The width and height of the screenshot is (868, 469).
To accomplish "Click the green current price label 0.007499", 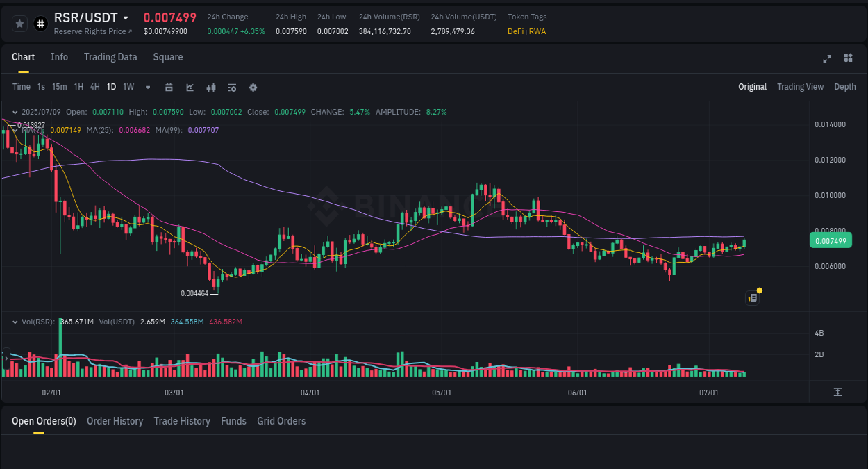I will coord(831,240).
